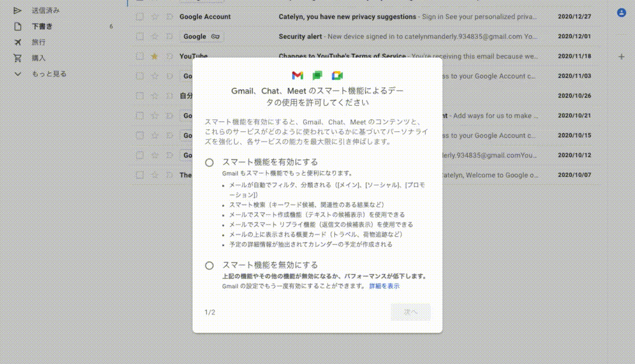Screen dimensions: 635x364
Task: Select スマート機能を有効にする radio button
Action: (209, 162)
